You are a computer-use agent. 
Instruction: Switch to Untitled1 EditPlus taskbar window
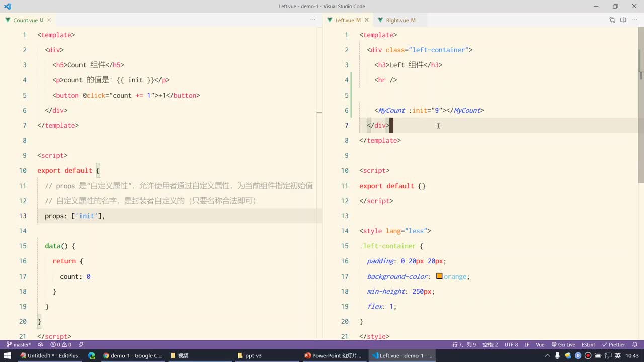[x=50, y=355]
